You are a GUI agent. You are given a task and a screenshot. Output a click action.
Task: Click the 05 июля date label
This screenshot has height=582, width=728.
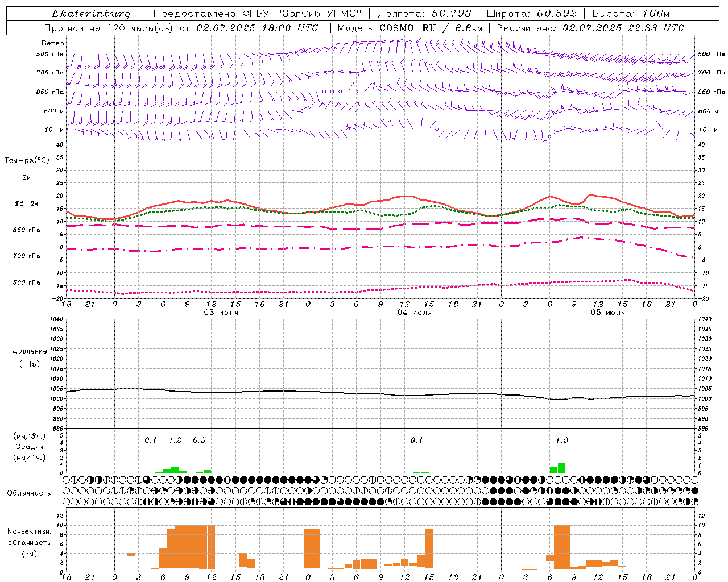tap(608, 313)
